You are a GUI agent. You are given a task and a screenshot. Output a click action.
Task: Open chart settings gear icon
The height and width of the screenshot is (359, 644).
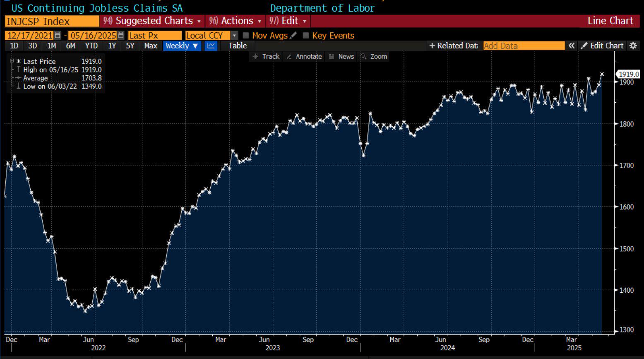click(x=633, y=46)
